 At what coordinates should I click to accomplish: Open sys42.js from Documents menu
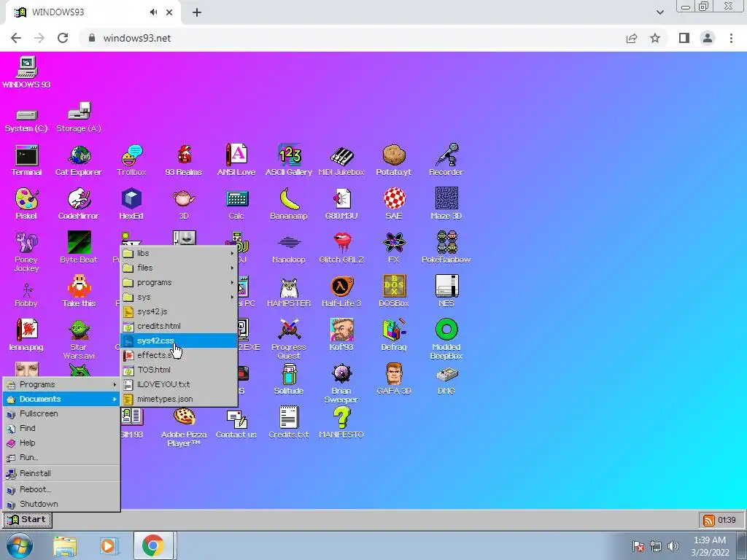[x=179, y=311]
